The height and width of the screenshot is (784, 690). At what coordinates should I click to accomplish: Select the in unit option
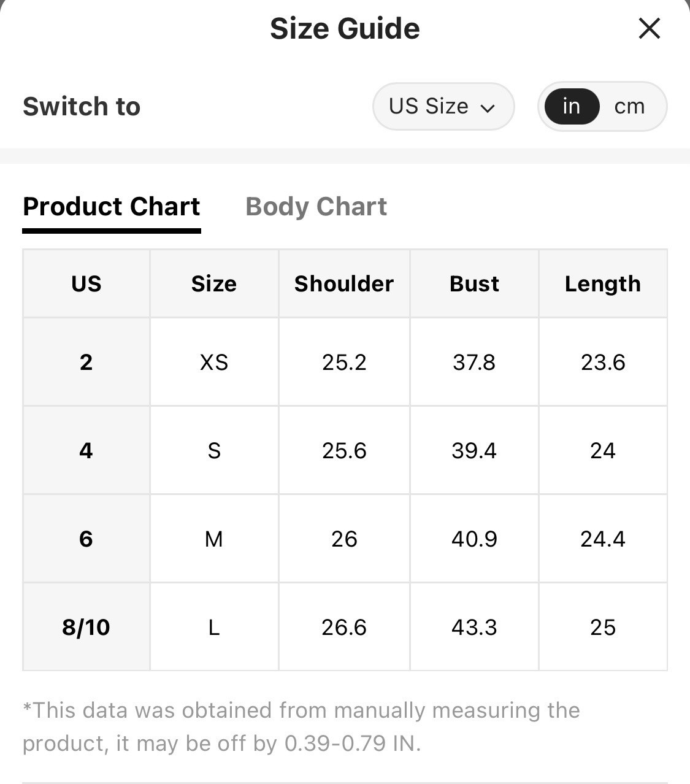[572, 107]
